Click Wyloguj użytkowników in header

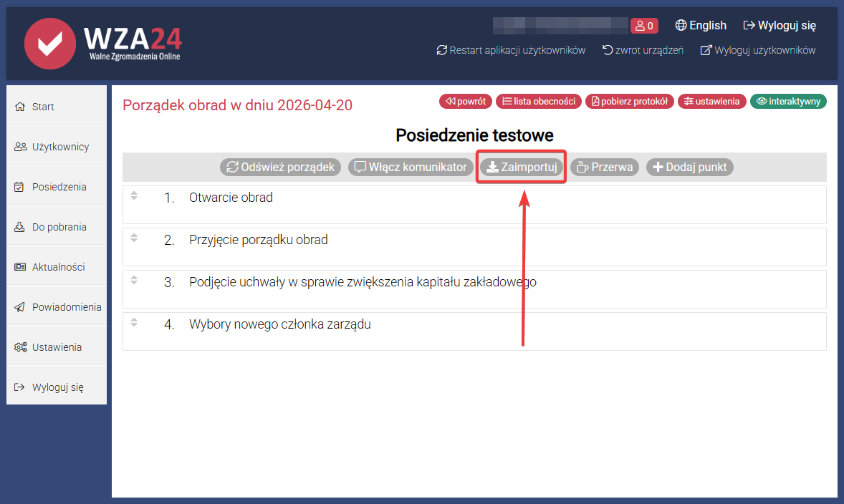click(758, 50)
